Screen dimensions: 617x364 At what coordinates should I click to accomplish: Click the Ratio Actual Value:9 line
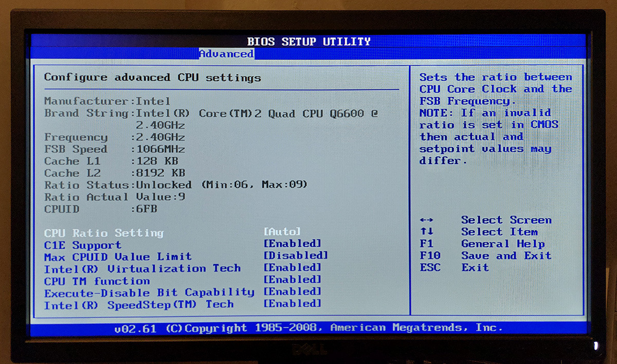[x=115, y=197]
